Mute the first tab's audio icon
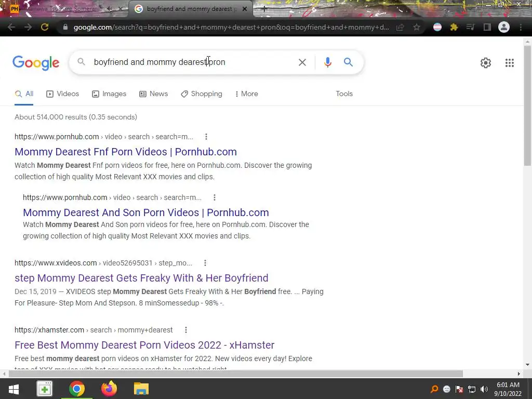The image size is (532, 399). (109, 9)
